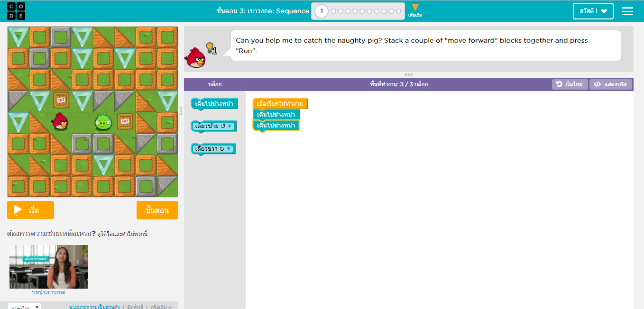Open the language selector dropdown
The height and width of the screenshot is (309, 644).
point(24,306)
